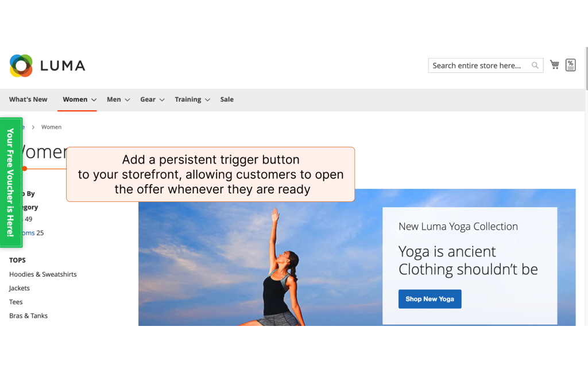
Task: Open the Men menu item
Action: 114,99
